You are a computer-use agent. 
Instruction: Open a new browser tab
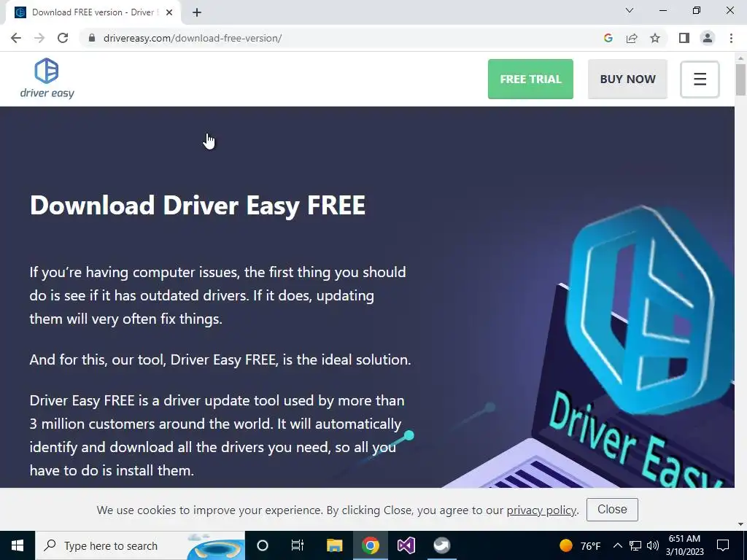[x=197, y=12]
